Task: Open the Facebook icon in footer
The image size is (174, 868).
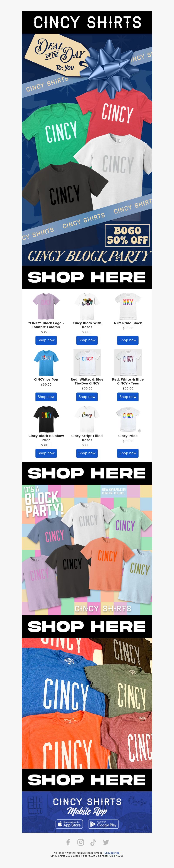Action: click(x=68, y=842)
